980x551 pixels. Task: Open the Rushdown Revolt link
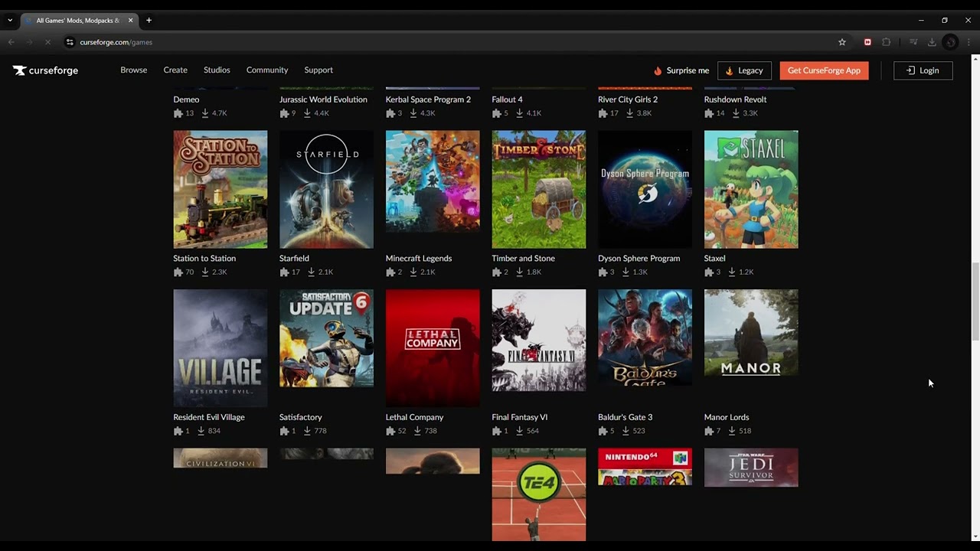pyautogui.click(x=735, y=99)
